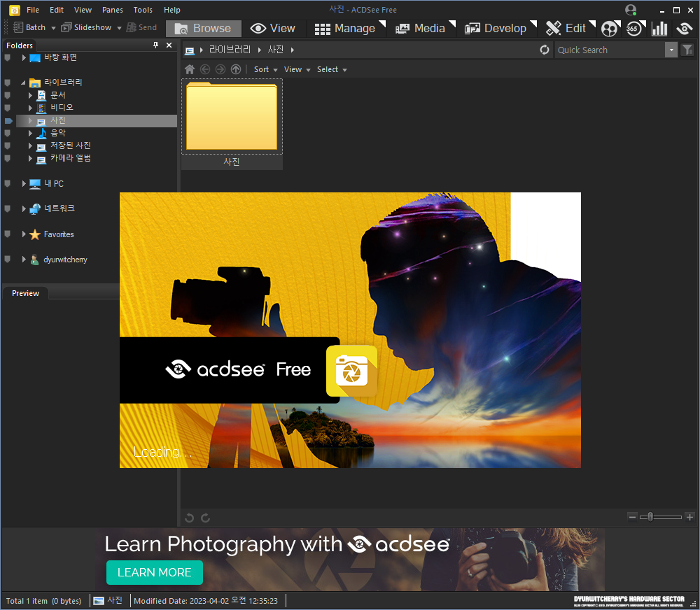The image size is (700, 610).
Task: Close the Folders pane
Action: [x=169, y=45]
